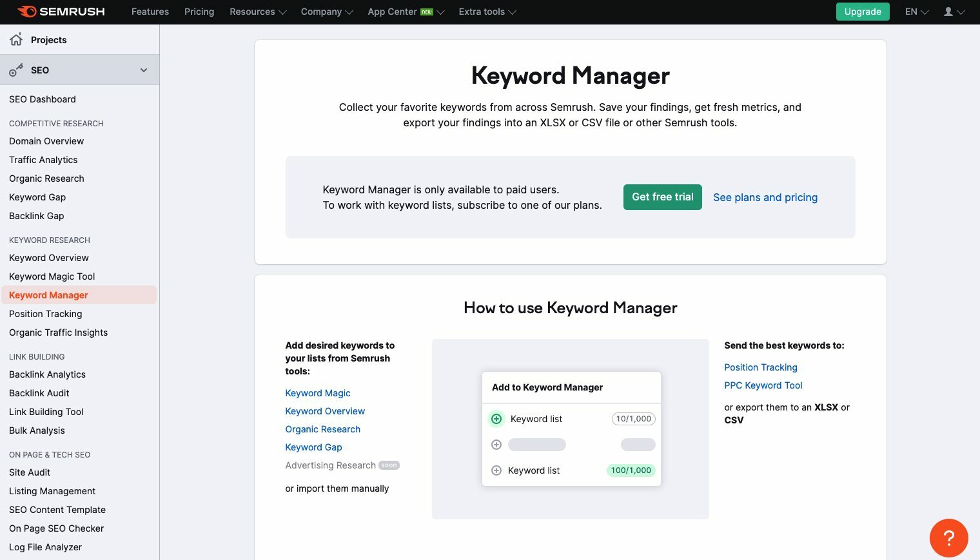Click the plus icon beside the placeholder row

496,445
